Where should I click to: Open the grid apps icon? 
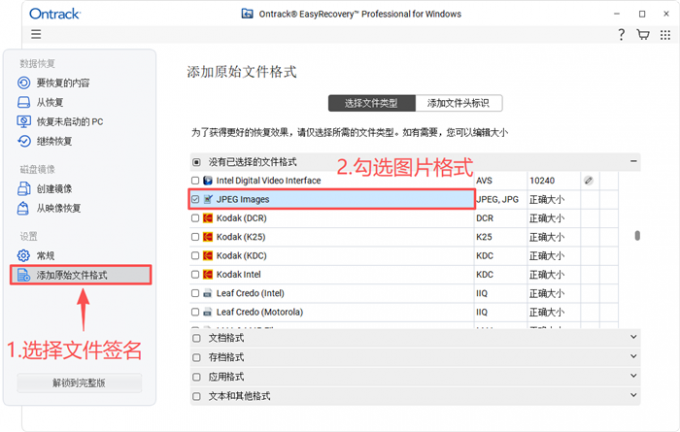click(665, 35)
